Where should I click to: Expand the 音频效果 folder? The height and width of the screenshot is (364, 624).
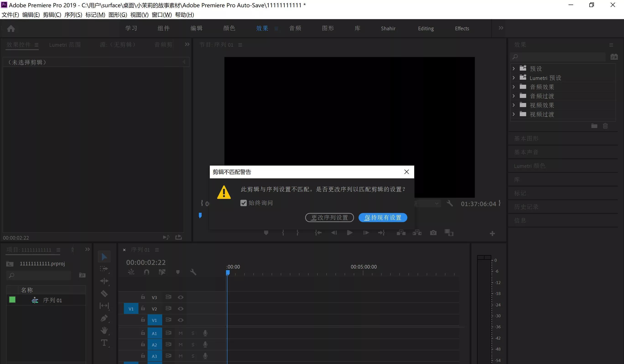tap(514, 87)
